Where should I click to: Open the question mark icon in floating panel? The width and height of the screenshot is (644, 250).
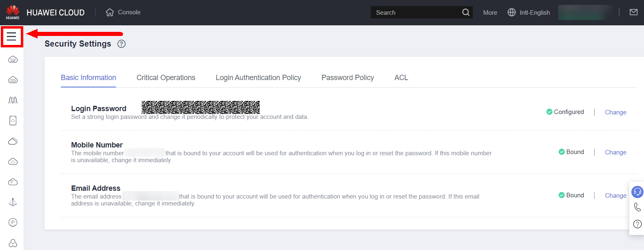(x=637, y=224)
